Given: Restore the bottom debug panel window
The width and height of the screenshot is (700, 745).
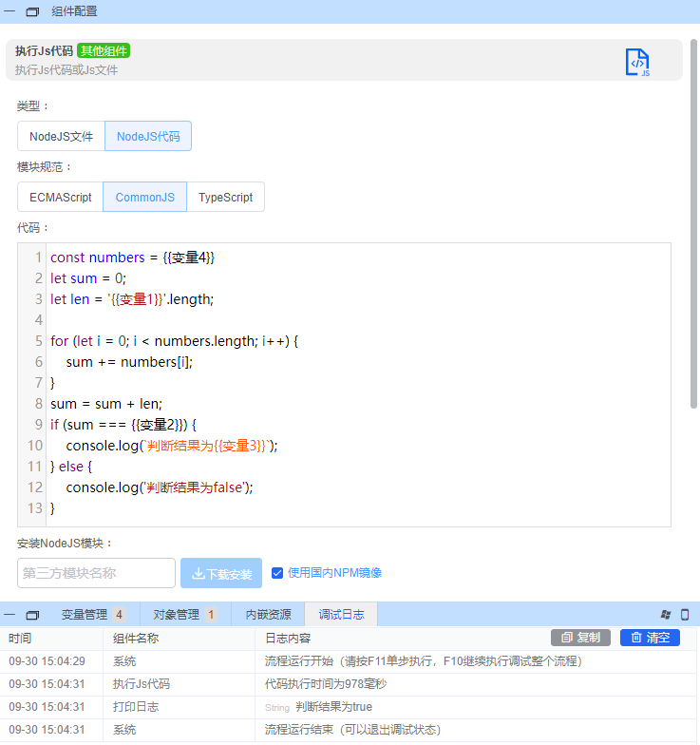Looking at the screenshot, I should point(32,615).
